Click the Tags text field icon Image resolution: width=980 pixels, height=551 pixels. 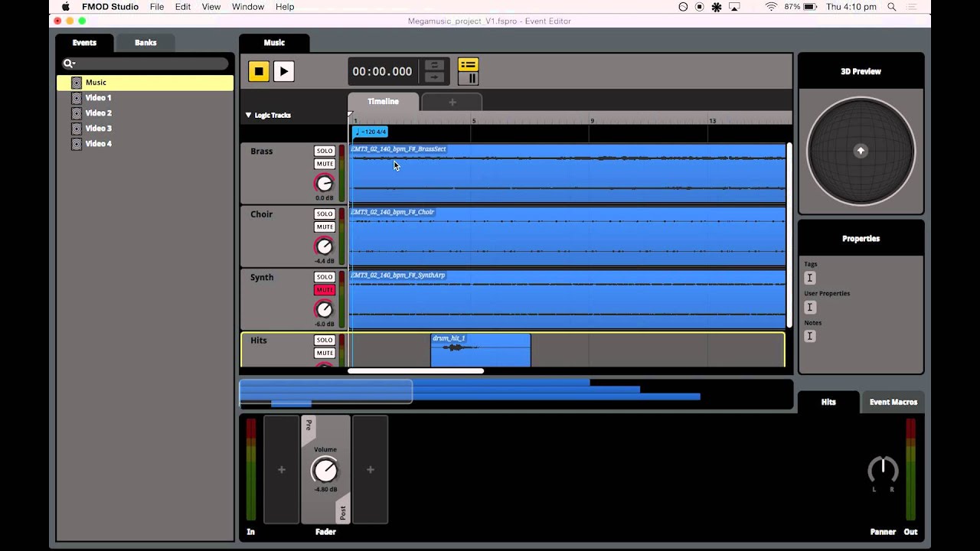[x=810, y=278]
